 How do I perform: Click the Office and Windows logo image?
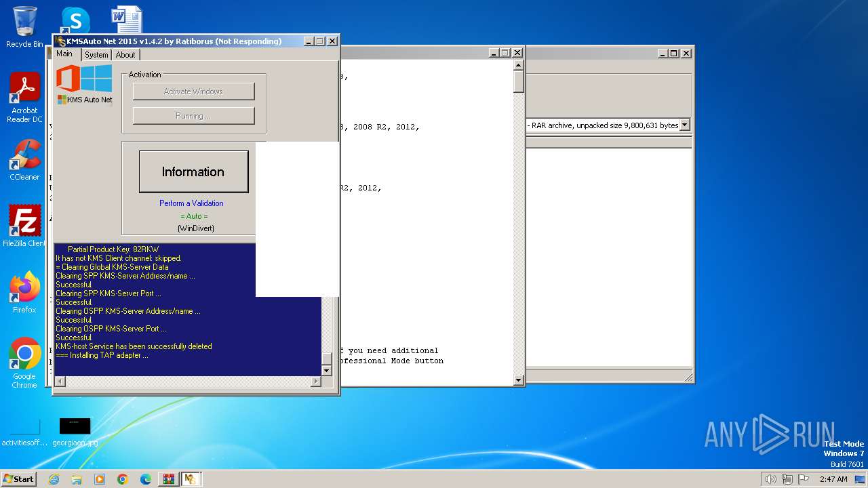tap(84, 79)
